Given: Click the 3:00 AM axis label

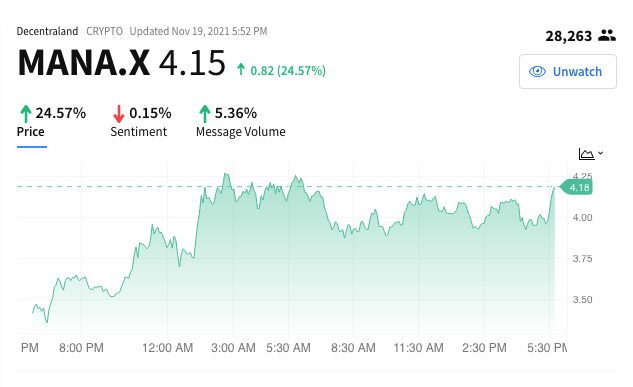Looking at the screenshot, I should 233,347.
